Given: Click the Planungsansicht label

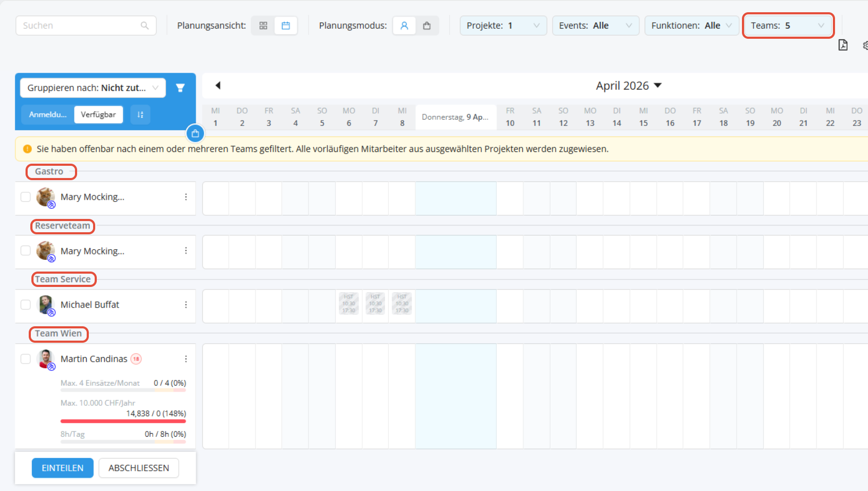Looking at the screenshot, I should 212,26.
